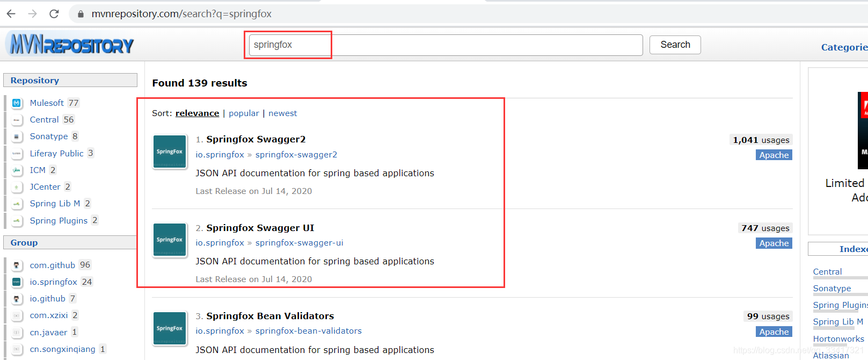Filter by JCenter repository
The image size is (868, 360).
(45, 187)
